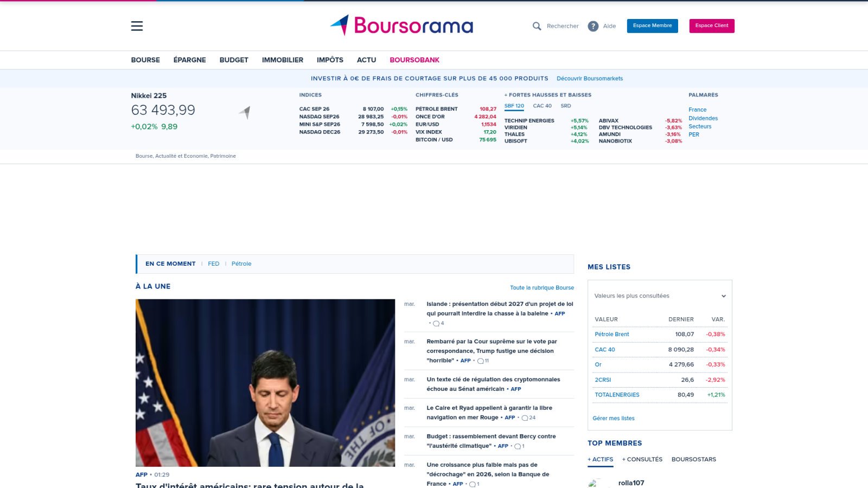This screenshot has width=868, height=488.
Task: Open the Dividendes palmarès link
Action: tap(703, 118)
